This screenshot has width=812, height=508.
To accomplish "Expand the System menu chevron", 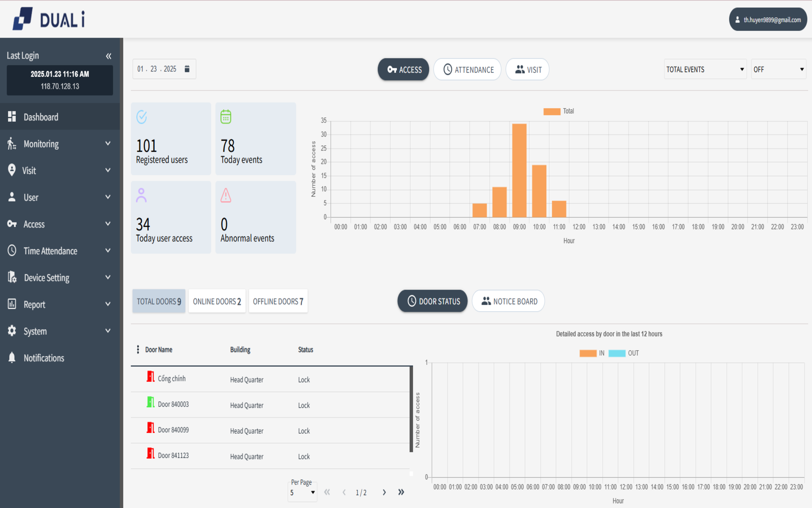I will pyautogui.click(x=108, y=331).
